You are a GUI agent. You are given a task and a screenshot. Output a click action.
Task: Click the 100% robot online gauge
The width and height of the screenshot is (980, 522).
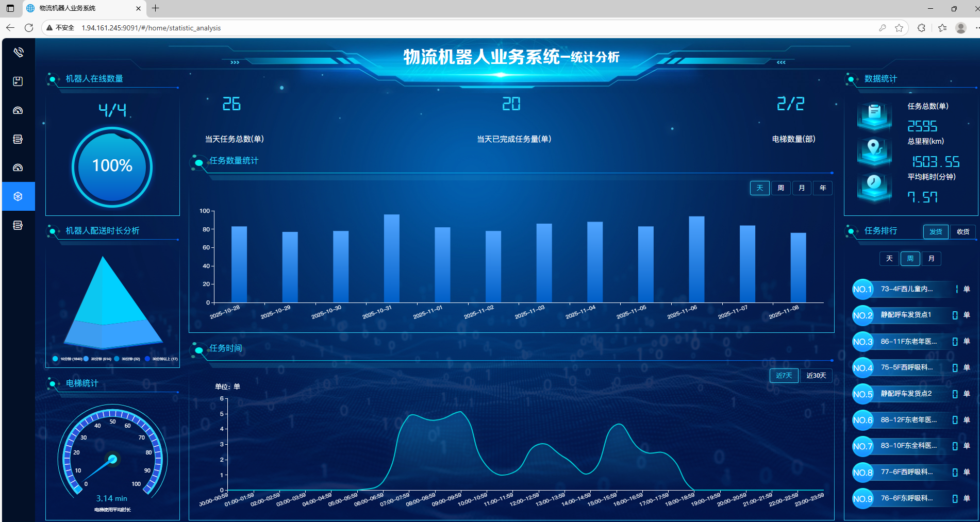point(112,166)
